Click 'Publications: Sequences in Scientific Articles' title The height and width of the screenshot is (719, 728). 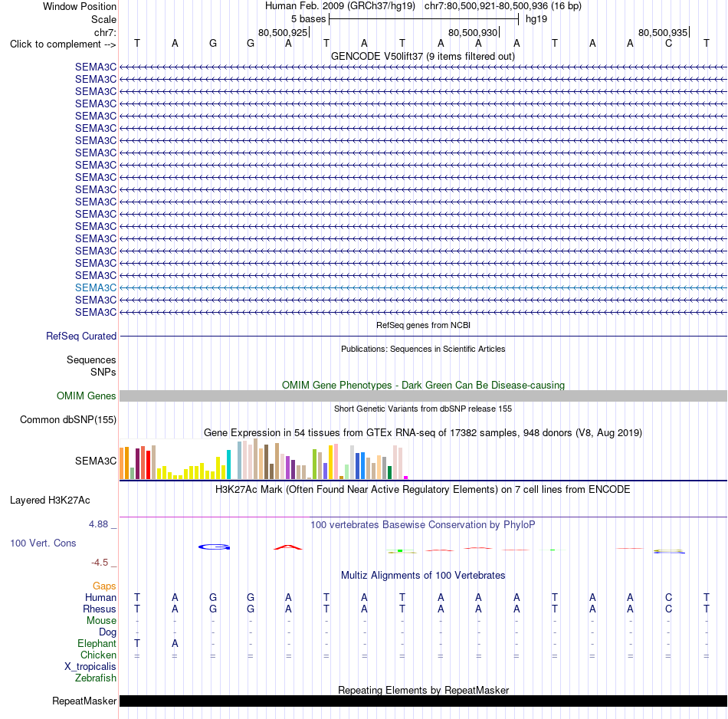[x=423, y=349]
